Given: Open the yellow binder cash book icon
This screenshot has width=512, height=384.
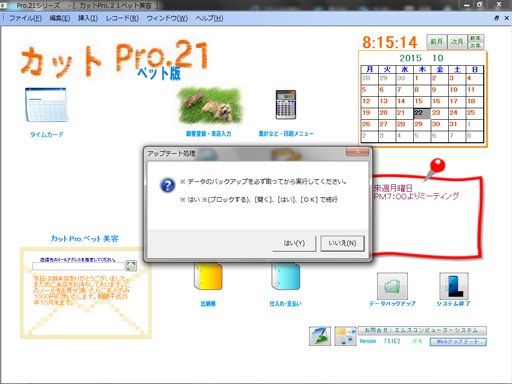Looking at the screenshot, I should pos(208,276).
